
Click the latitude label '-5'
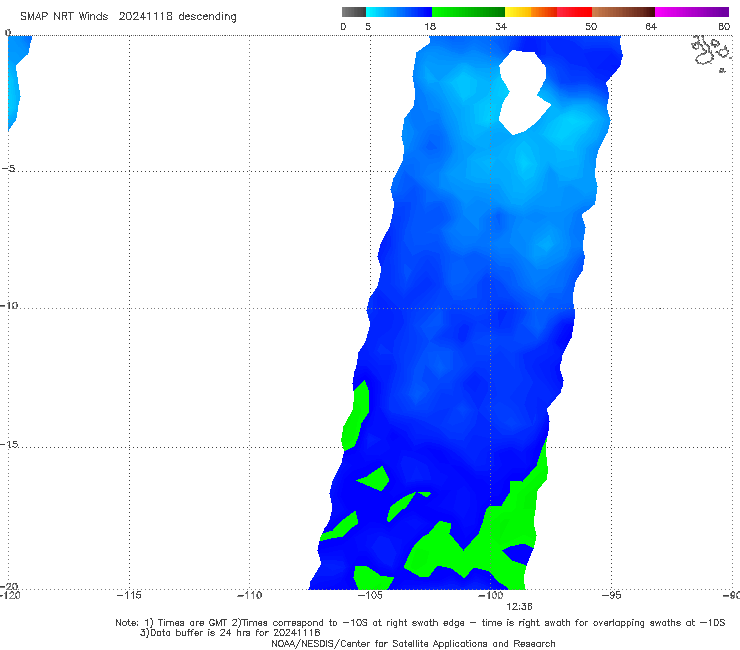8,169
